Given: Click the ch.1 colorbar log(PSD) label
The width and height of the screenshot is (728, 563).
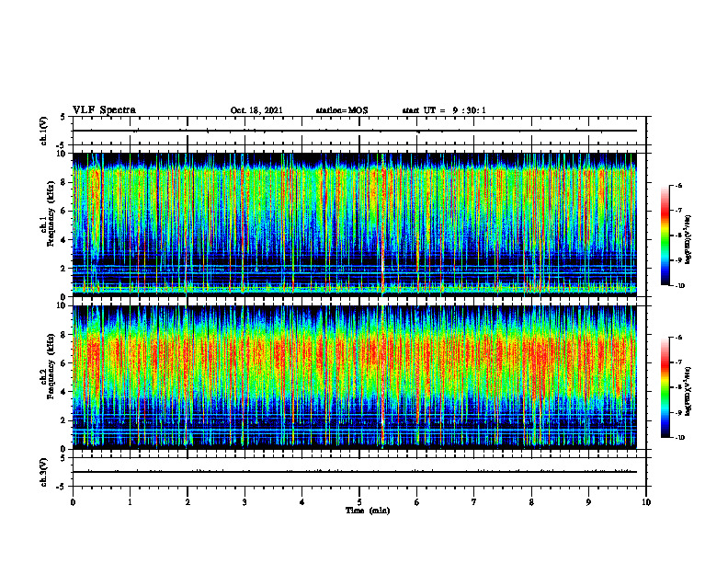Looking at the screenshot, I should (688, 240).
